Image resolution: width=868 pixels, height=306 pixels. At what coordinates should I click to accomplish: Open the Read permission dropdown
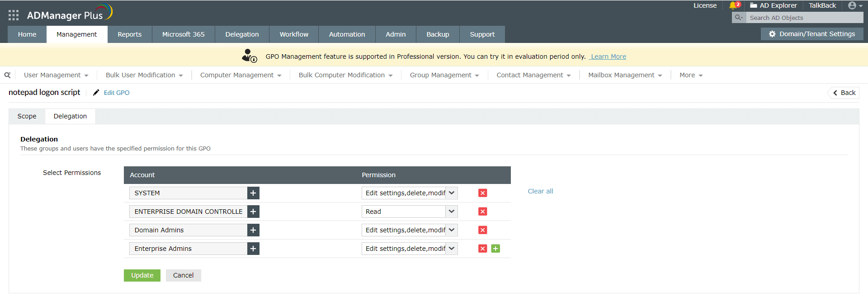tap(451, 212)
